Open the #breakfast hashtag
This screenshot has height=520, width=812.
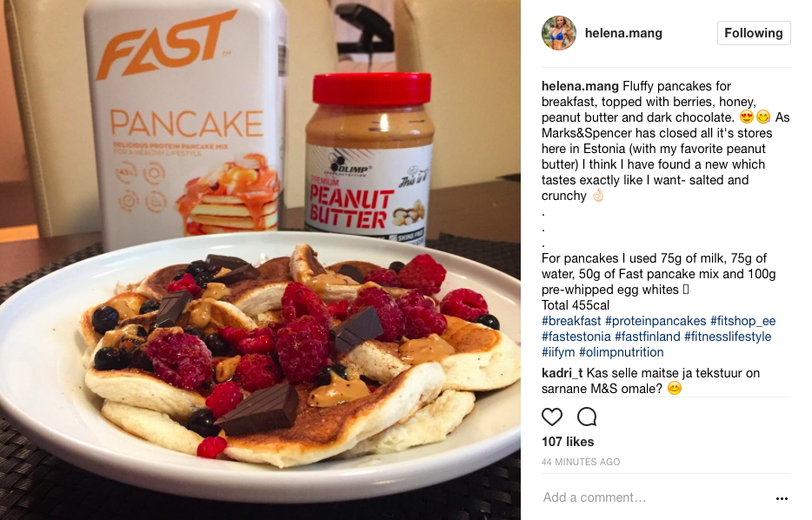pyautogui.click(x=571, y=321)
